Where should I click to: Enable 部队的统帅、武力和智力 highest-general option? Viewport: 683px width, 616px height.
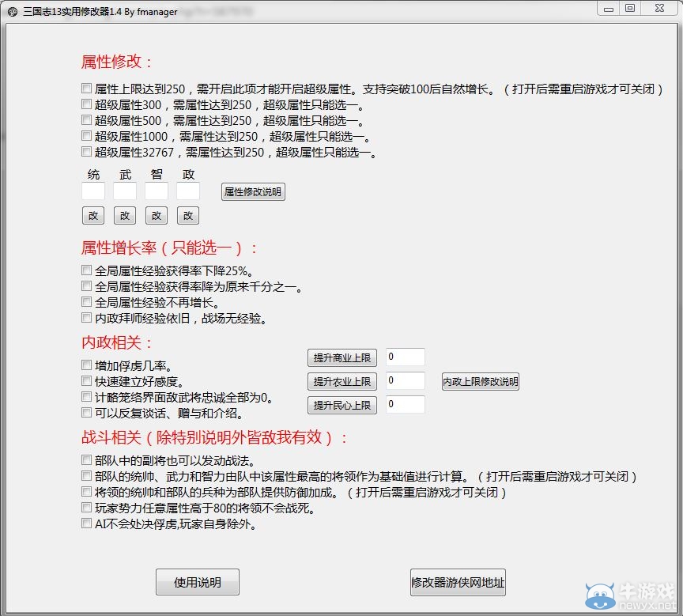coord(86,476)
